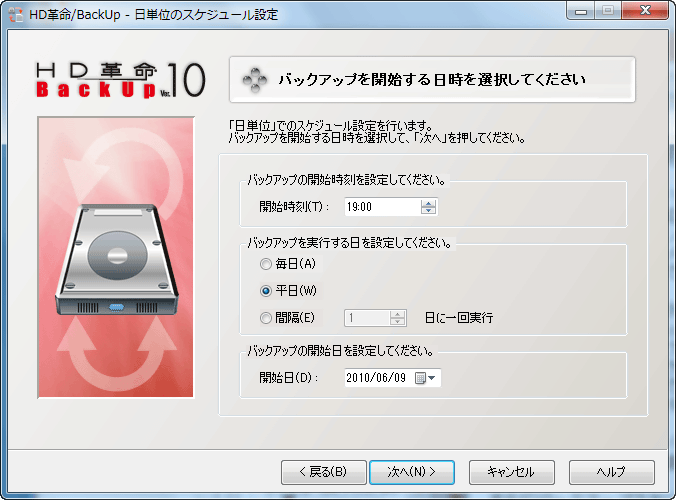This screenshot has height=500, width=676.
Task: Click the HD革命 BackUp 10 logo
Action: coord(120,80)
